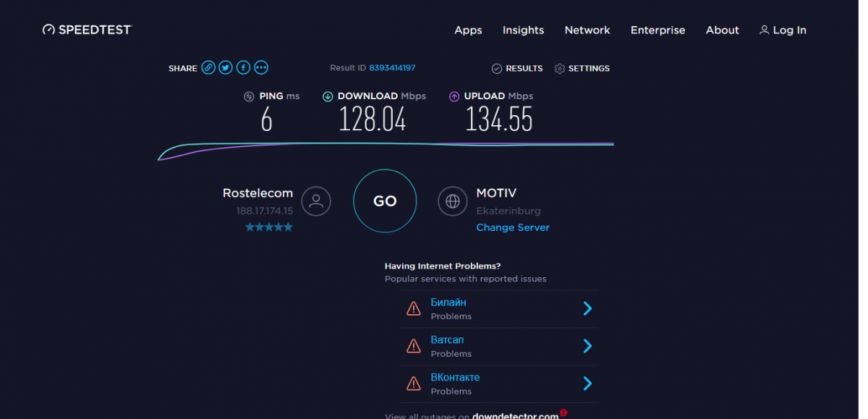868x419 pixels.
Task: Click the UPLOAD Mbps label
Action: (x=499, y=96)
